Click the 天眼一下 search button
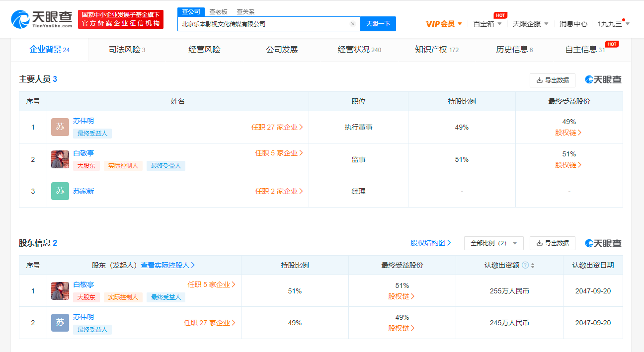Viewport: 644px width, 352px height. (378, 24)
